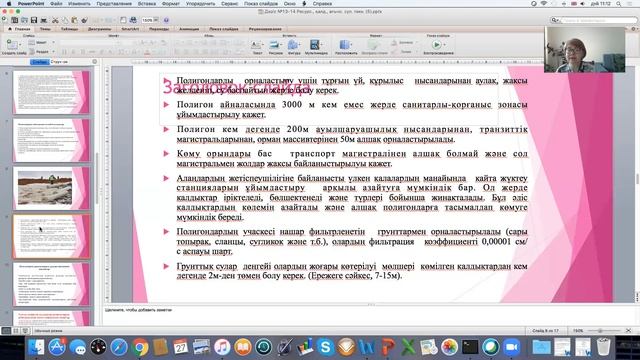Click the Format Painter brush icon
This screenshot has height=360, width=640.
point(84,20)
